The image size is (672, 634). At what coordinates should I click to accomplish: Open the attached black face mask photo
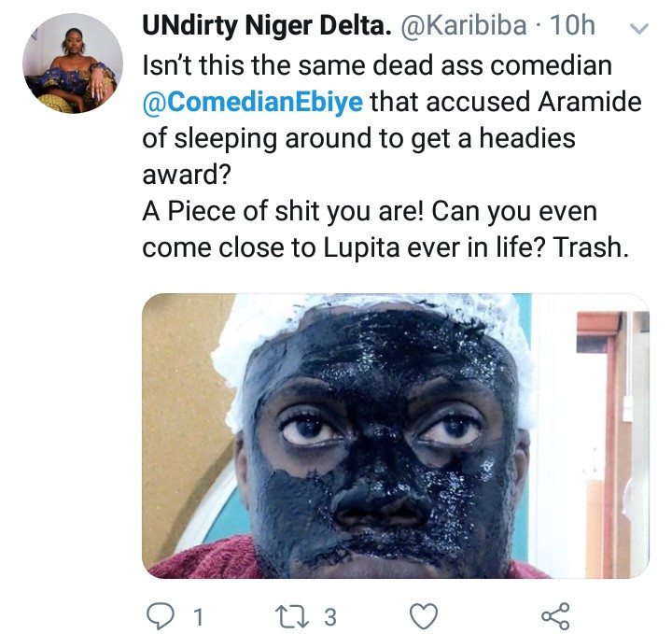(x=395, y=434)
